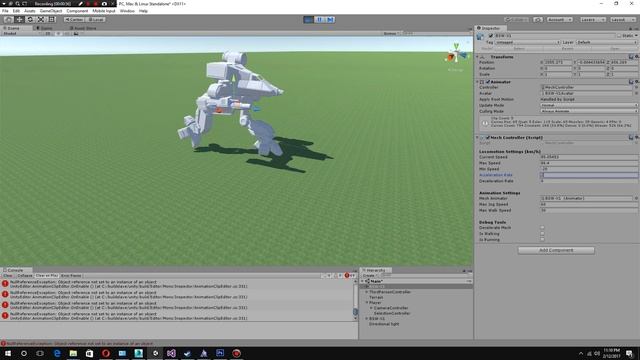Screen dimensions: 640x360
Task: Open the Edit menu
Action: [16, 11]
